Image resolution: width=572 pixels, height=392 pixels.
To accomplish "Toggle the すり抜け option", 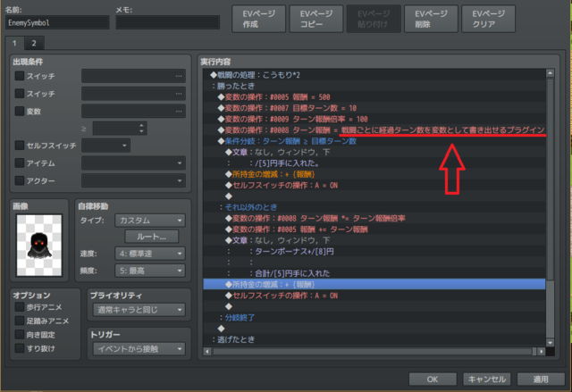I will tap(20, 348).
